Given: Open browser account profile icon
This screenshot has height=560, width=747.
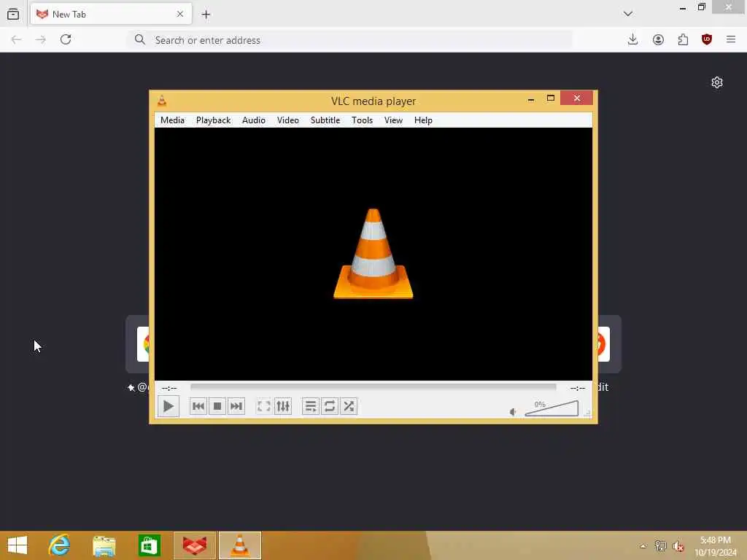Looking at the screenshot, I should click(x=658, y=39).
